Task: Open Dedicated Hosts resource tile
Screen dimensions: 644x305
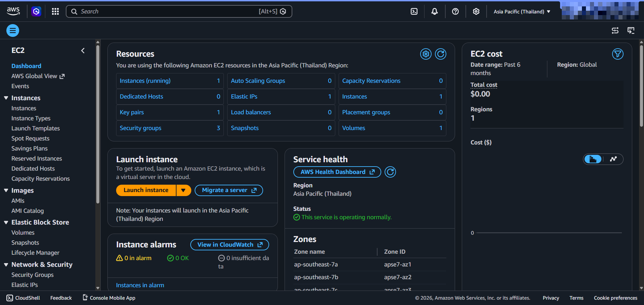Action: pyautogui.click(x=170, y=97)
